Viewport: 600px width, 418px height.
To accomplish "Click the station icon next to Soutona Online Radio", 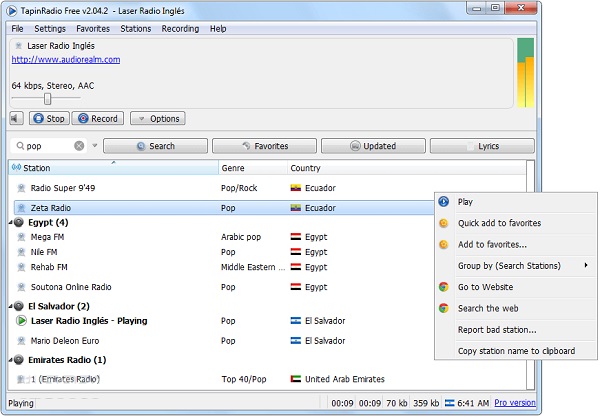I will click(21, 287).
